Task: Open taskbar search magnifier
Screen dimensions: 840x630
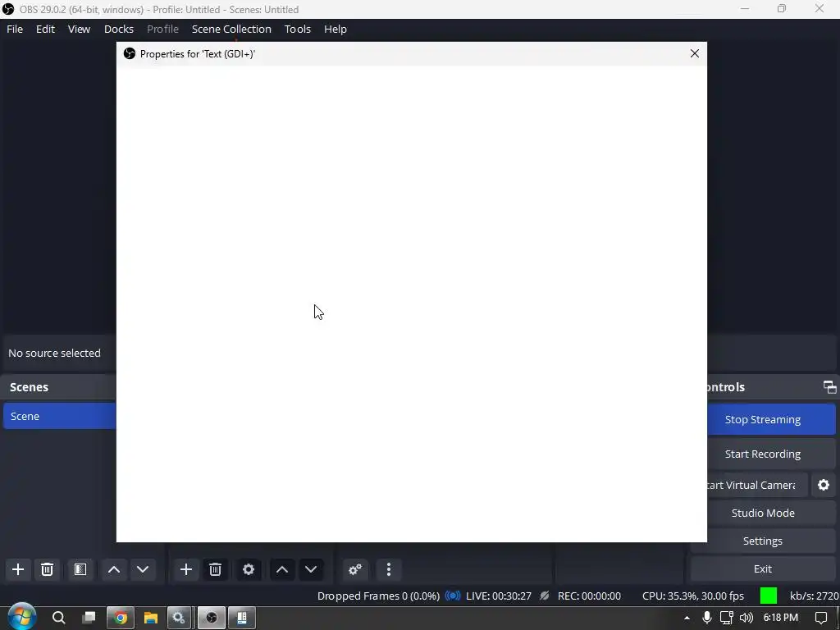Action: point(59,618)
